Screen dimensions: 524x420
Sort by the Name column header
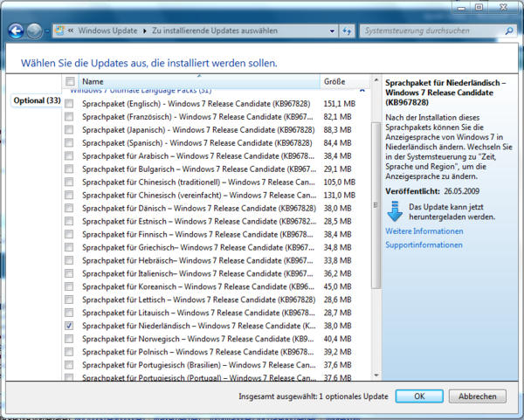click(199, 81)
